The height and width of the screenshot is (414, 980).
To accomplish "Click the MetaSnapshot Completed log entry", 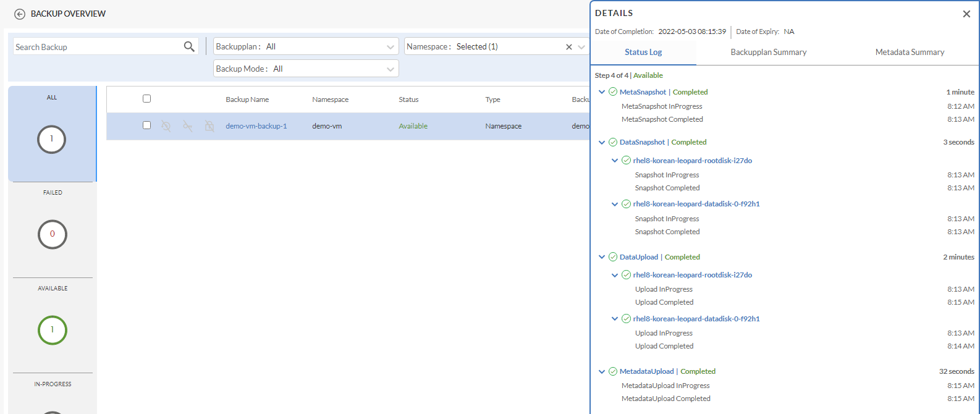I will [x=662, y=119].
